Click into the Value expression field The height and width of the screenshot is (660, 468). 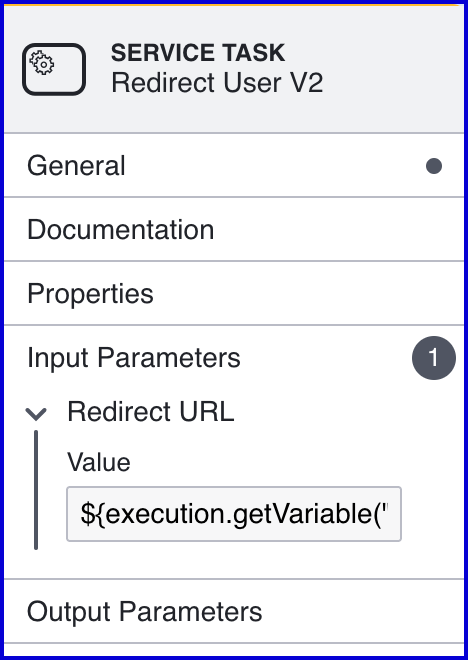coord(234,514)
